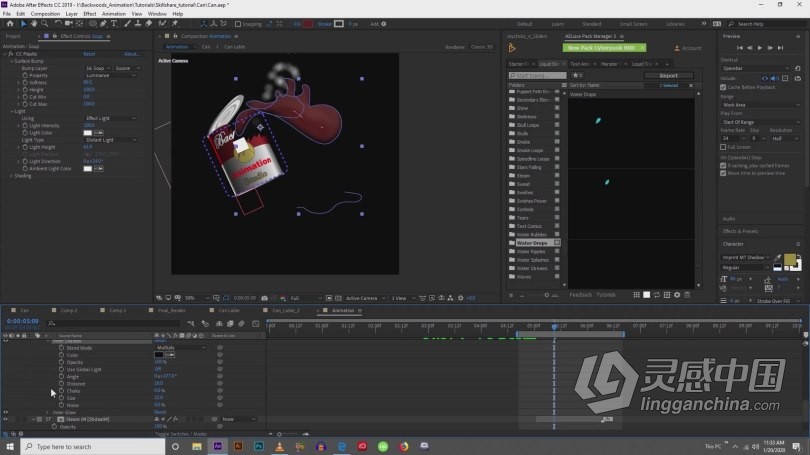Image resolution: width=810 pixels, height=455 pixels.
Task: Choose the Ellipse shape tool
Action: (x=92, y=24)
